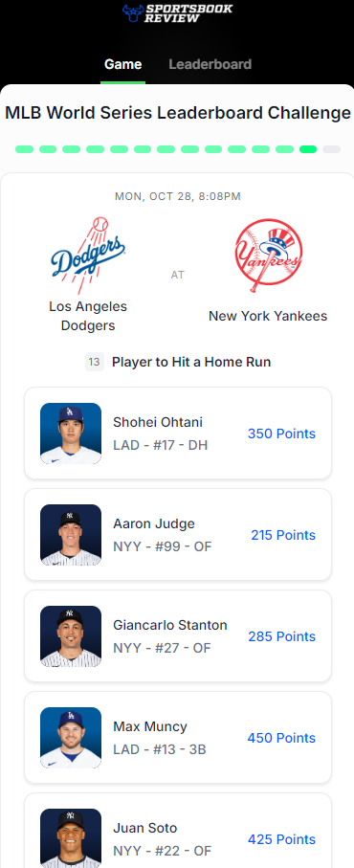Go to the last gray progress step
354x868 pixels.
pyautogui.click(x=331, y=149)
